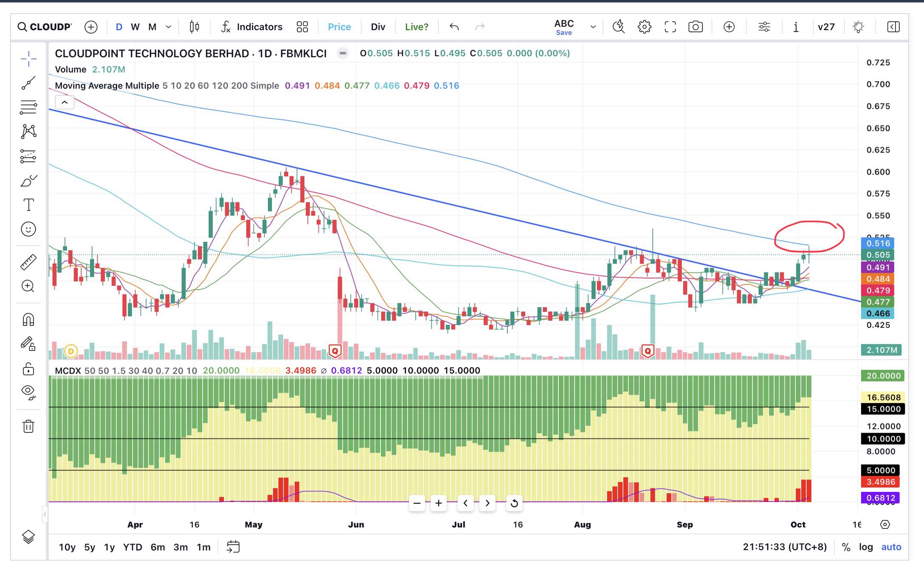Select the ruler measure tool

click(x=28, y=262)
